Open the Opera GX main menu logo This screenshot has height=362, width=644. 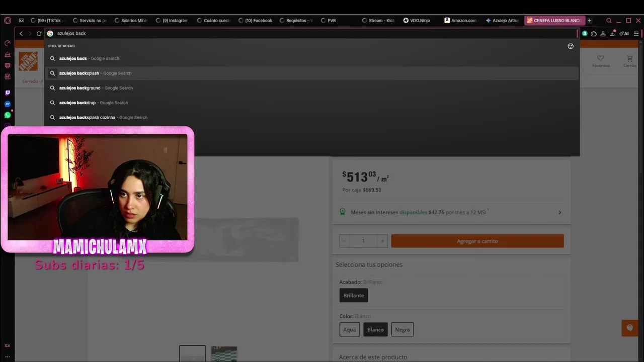click(8, 21)
